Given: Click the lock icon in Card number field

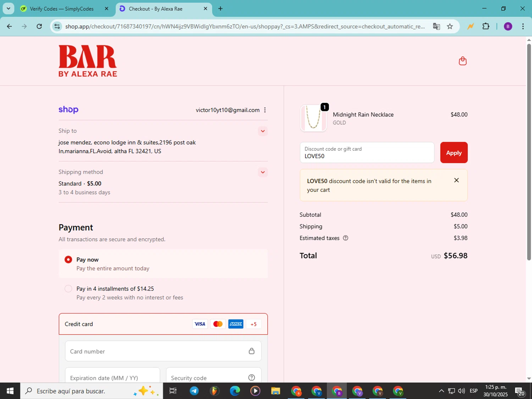Looking at the screenshot, I should (251, 351).
